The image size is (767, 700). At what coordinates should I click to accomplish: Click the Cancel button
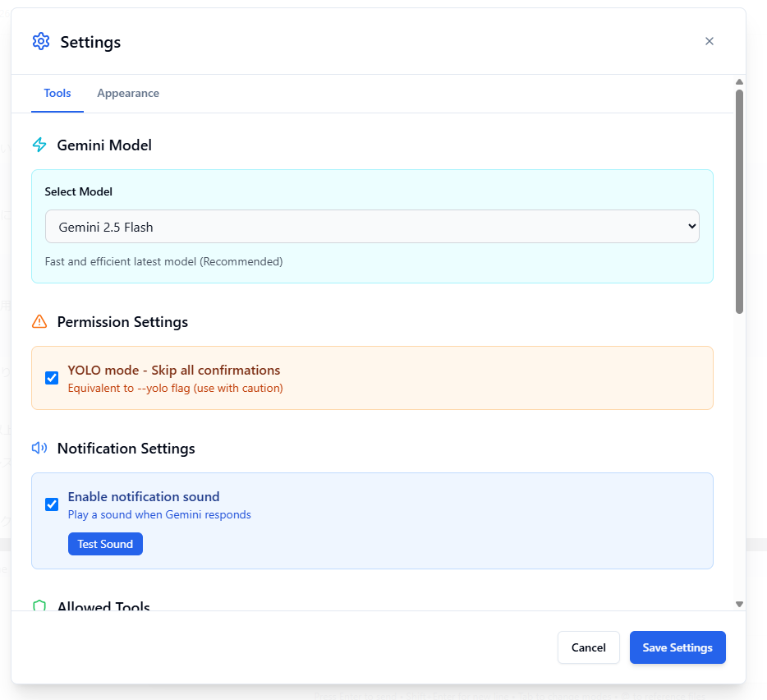(x=588, y=647)
